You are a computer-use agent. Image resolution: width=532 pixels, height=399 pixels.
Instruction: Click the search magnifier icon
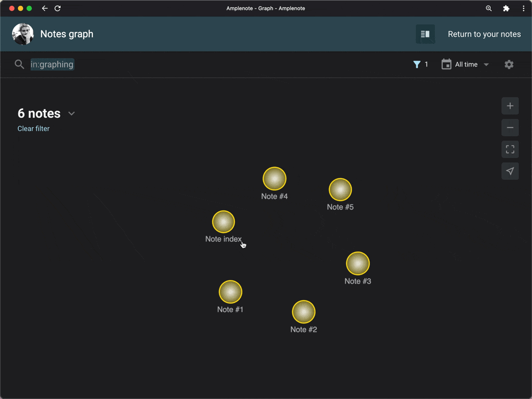[19, 64]
